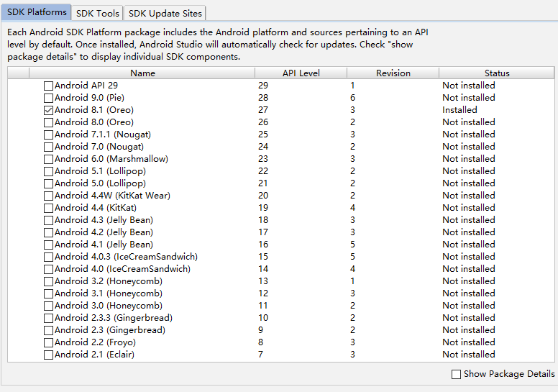Uncheck the Android 8.1 (Oreo) checkbox
This screenshot has height=392, width=558.
(48, 110)
